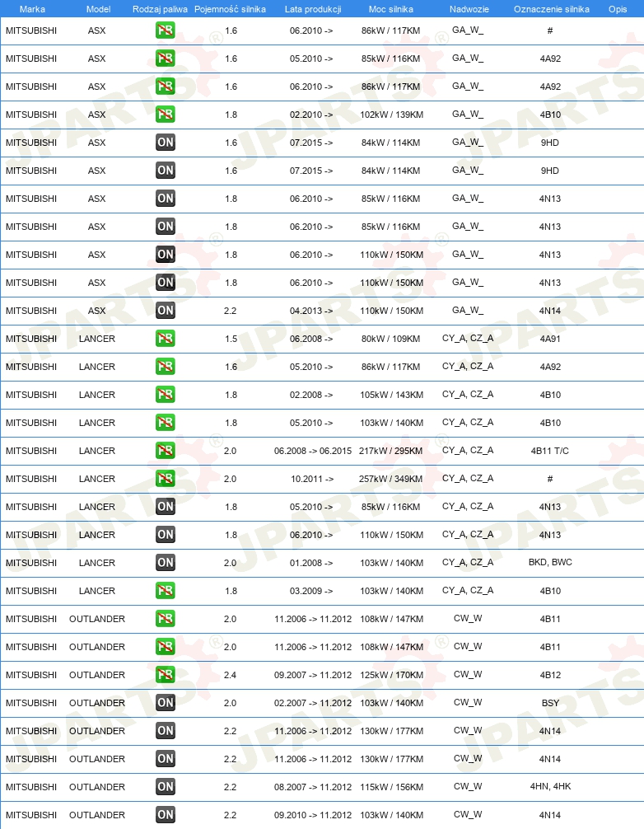Select the 105kW / 143KM power cell
Screen dimensions: 644x829
[x=391, y=395]
